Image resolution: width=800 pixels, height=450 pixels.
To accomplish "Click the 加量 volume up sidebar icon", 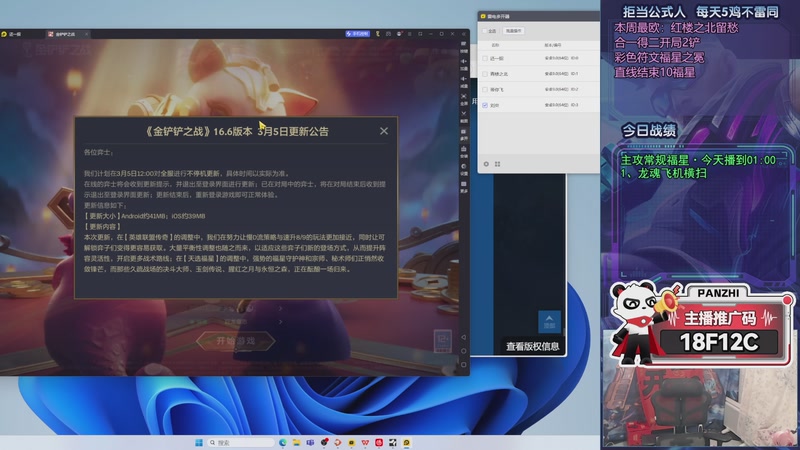I will tap(463, 64).
